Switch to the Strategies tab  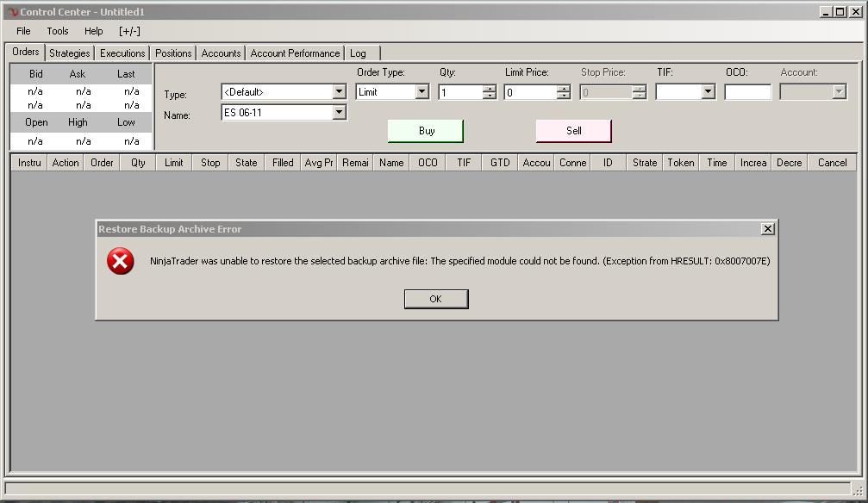(69, 53)
